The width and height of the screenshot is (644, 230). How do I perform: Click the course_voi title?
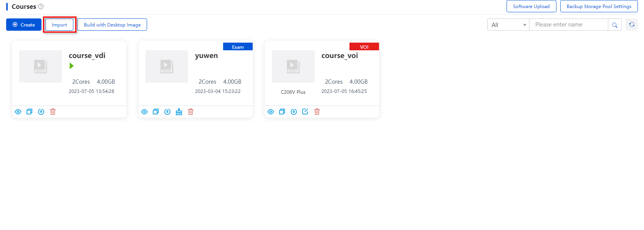pyautogui.click(x=339, y=56)
